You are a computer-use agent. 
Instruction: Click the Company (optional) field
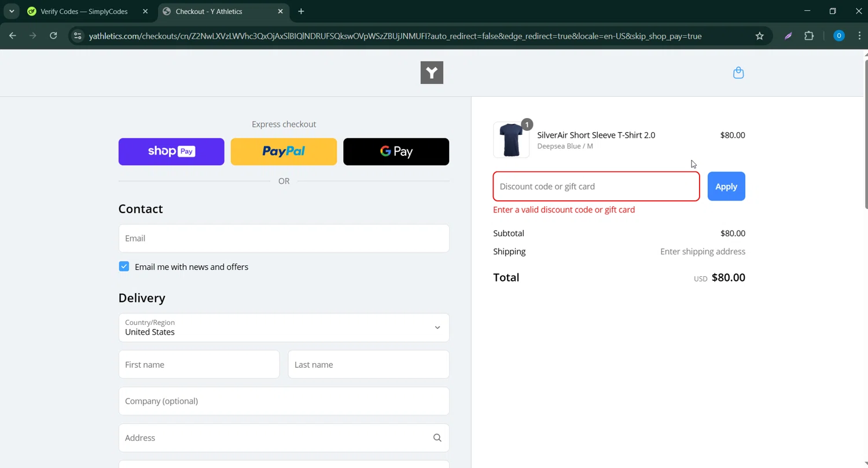pos(284,401)
